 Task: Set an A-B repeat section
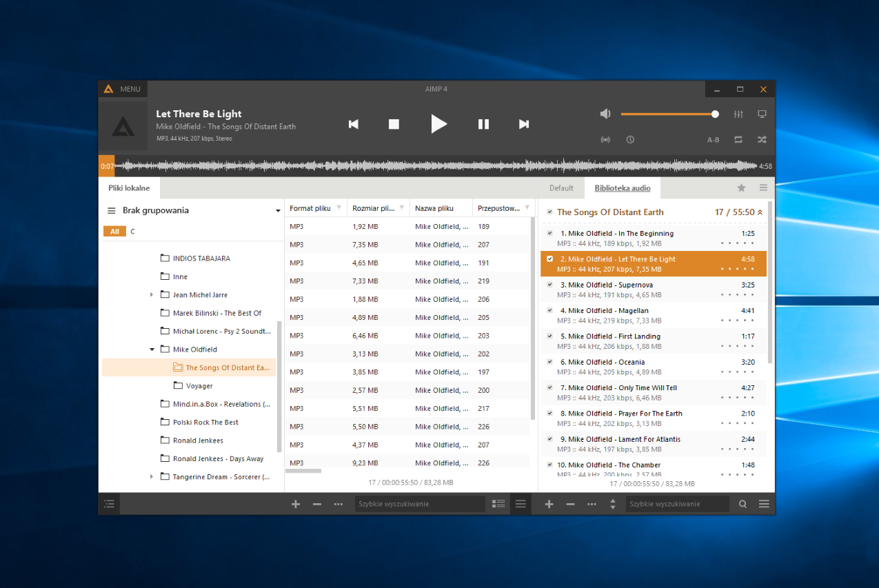(x=713, y=139)
